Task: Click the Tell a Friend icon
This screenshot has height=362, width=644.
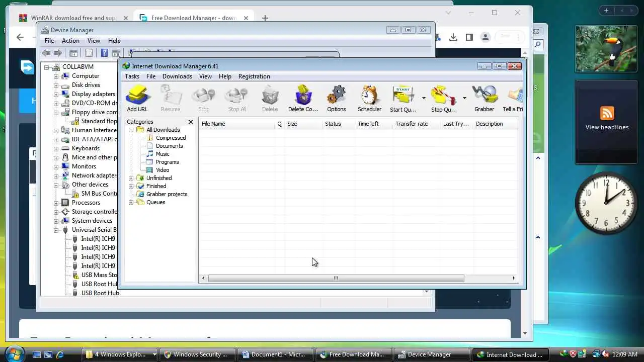Action: pyautogui.click(x=513, y=99)
